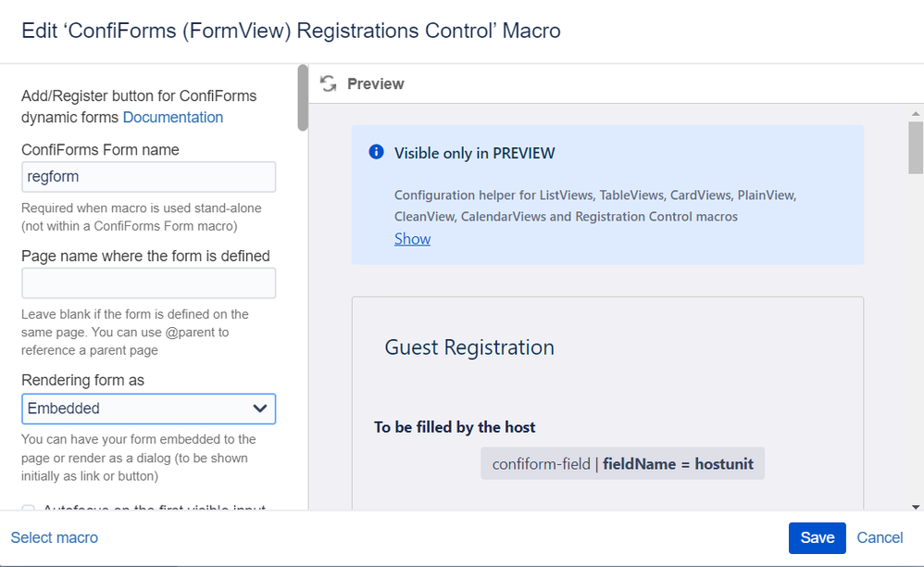
Task: Click the preview scrollbar down arrow
Action: pyautogui.click(x=915, y=506)
